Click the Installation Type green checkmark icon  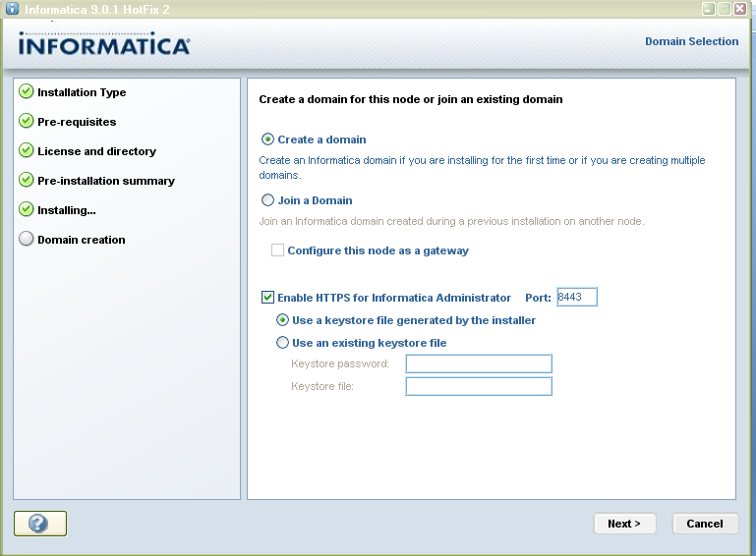tap(26, 91)
